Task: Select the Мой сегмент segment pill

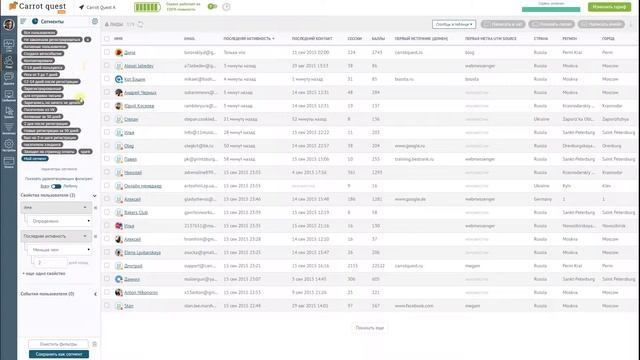Action: [35, 158]
